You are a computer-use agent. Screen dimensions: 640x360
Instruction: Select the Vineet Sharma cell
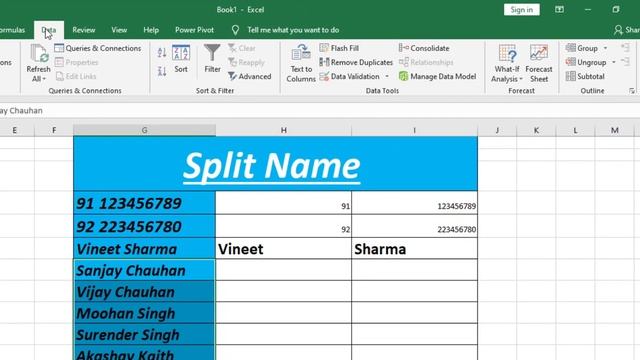click(x=144, y=249)
